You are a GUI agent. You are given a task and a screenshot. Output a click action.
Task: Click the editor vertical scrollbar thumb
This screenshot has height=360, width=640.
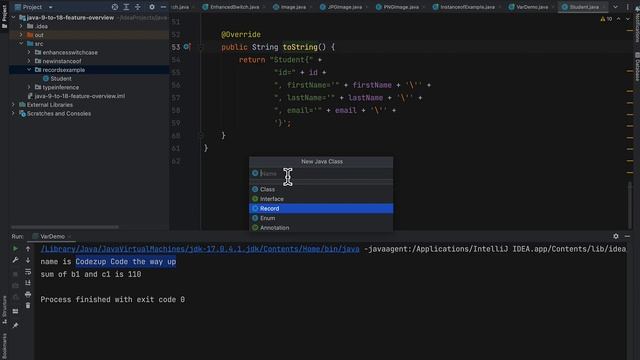point(630,204)
